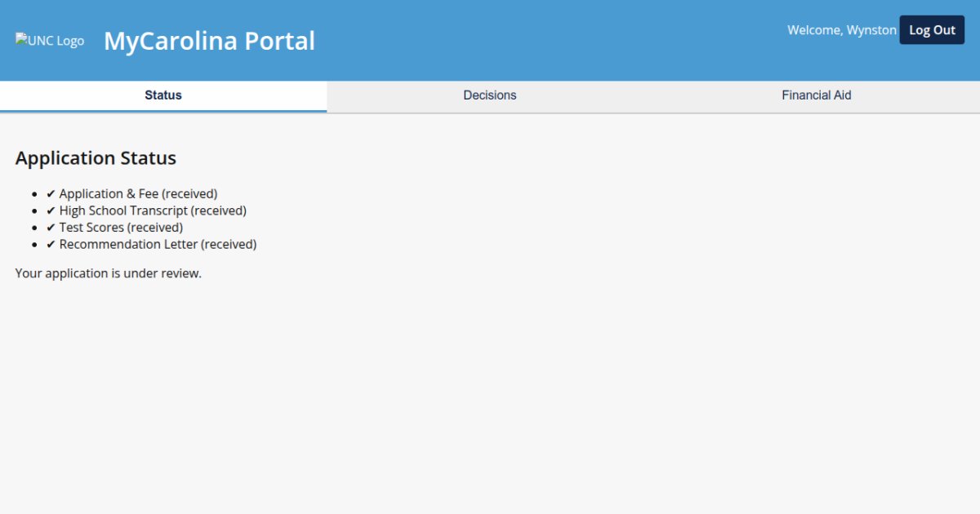The image size is (980, 514).
Task: Click the Recommendation Letter item text
Action: (x=158, y=244)
